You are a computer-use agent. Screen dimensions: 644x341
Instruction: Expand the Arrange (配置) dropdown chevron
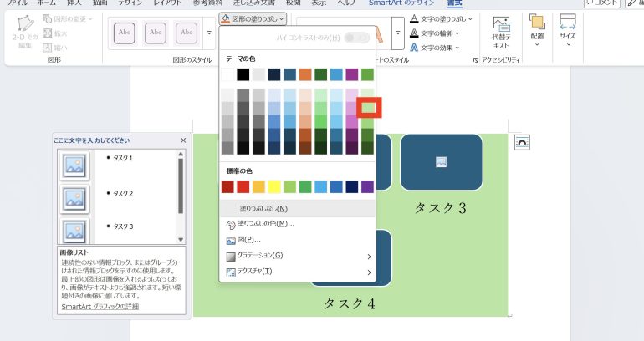pyautogui.click(x=537, y=44)
